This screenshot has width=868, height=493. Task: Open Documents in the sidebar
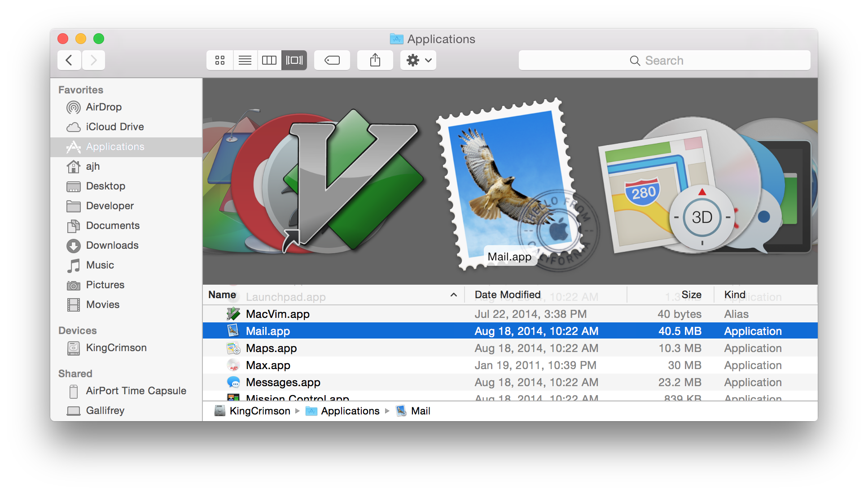tap(126, 226)
